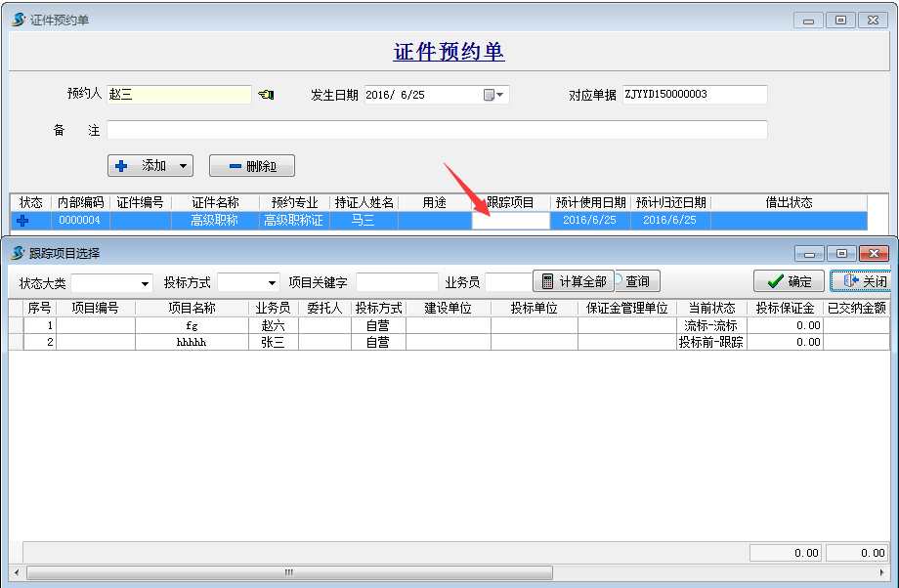Click the hand pointer icon beside 预约人
This screenshot has width=899, height=588.
tap(265, 95)
